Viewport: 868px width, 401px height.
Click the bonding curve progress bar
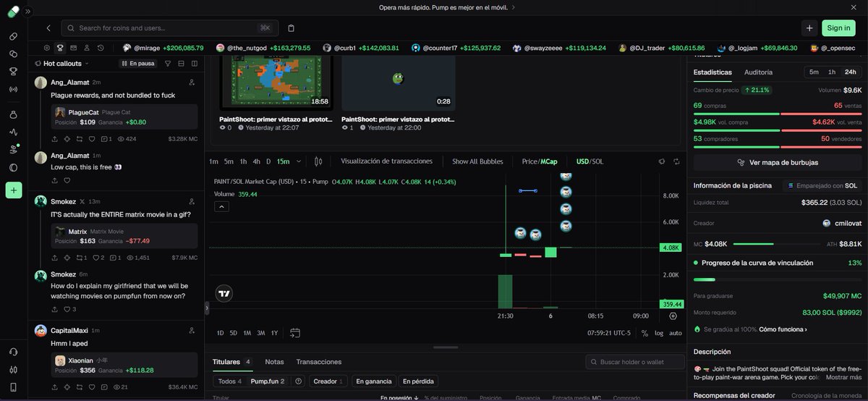[778, 279]
